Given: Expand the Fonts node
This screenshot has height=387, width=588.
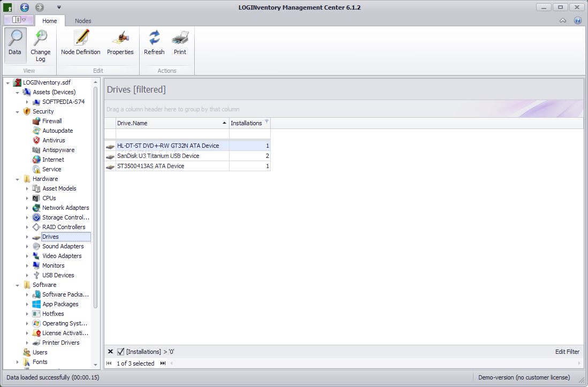Looking at the screenshot, I should click(17, 362).
